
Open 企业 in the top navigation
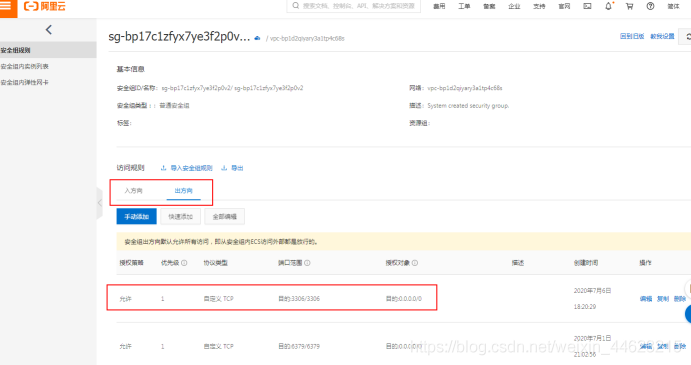pyautogui.click(x=514, y=6)
